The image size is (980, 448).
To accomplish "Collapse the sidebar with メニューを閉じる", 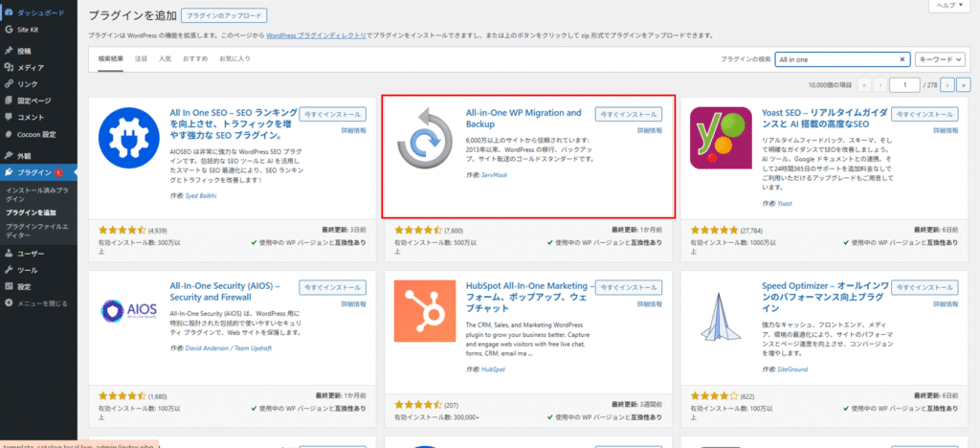I will pyautogui.click(x=42, y=303).
